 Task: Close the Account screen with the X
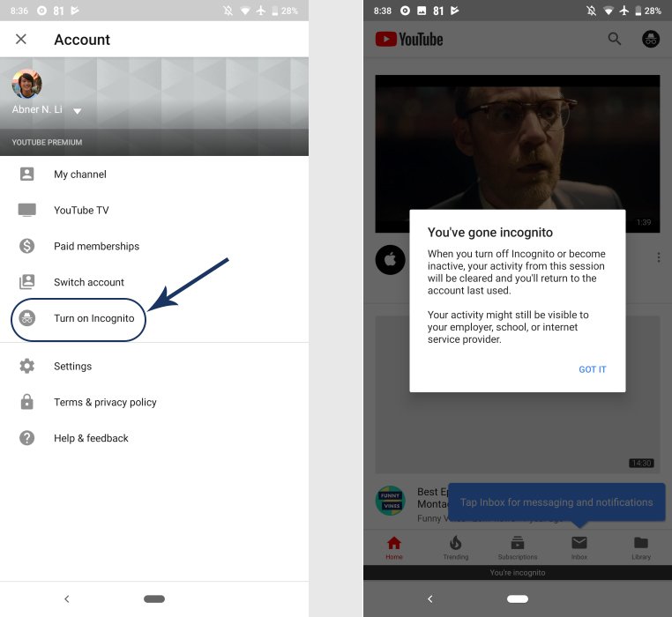point(20,39)
